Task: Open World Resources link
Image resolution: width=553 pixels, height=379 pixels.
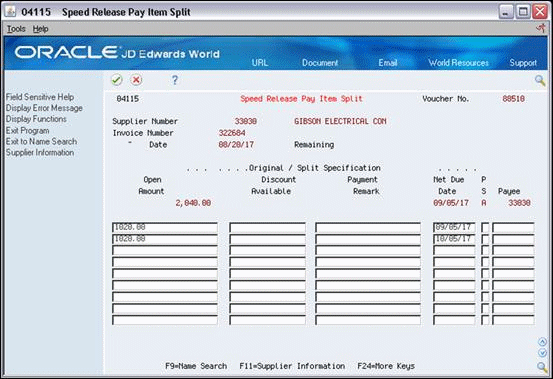Action: click(458, 63)
